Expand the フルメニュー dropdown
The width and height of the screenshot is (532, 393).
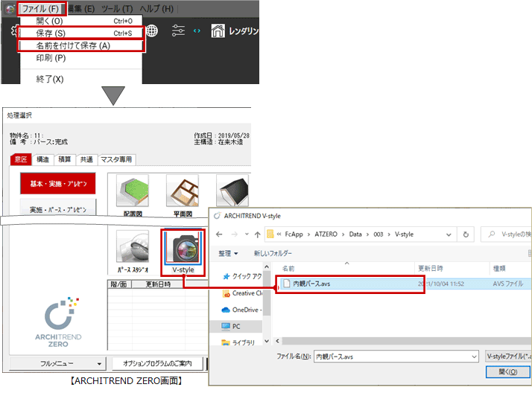(58, 363)
